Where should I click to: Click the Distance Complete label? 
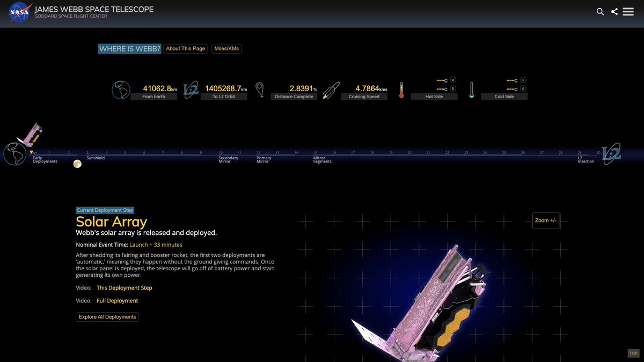(x=294, y=97)
